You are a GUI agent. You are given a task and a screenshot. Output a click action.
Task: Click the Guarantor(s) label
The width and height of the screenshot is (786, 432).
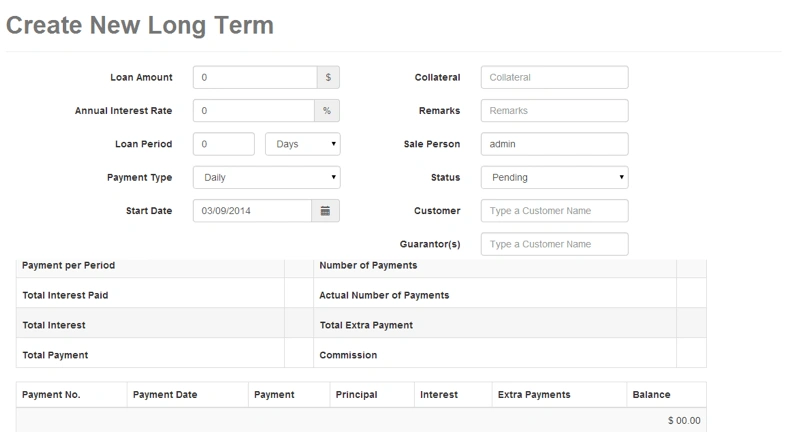point(430,244)
